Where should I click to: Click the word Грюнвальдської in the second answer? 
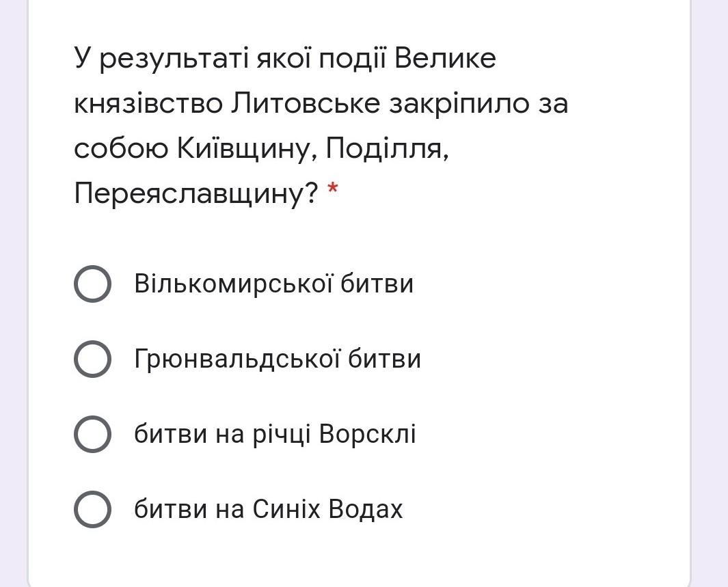(237, 359)
